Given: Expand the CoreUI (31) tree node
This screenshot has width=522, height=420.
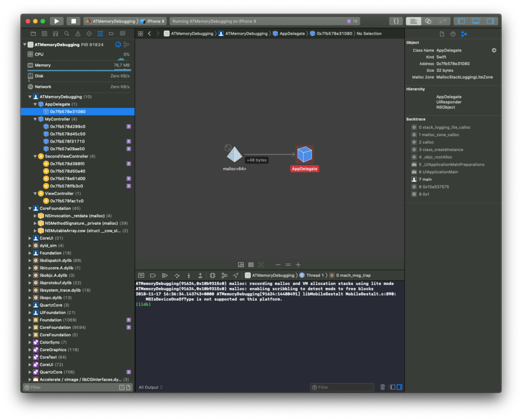Looking at the screenshot, I should (30, 238).
